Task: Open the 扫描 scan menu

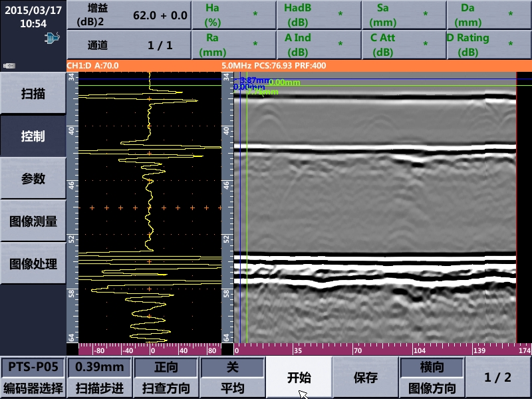Action: click(x=33, y=93)
